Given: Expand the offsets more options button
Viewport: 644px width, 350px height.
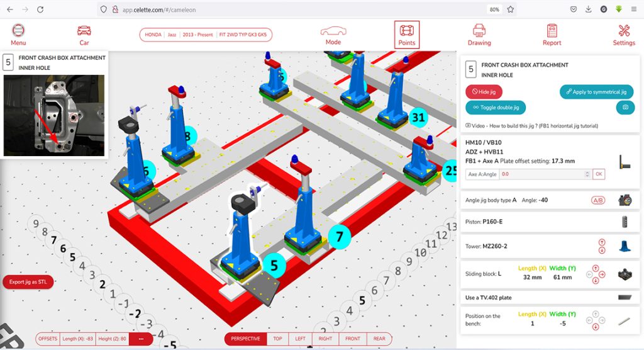Looking at the screenshot, I should pyautogui.click(x=141, y=339).
